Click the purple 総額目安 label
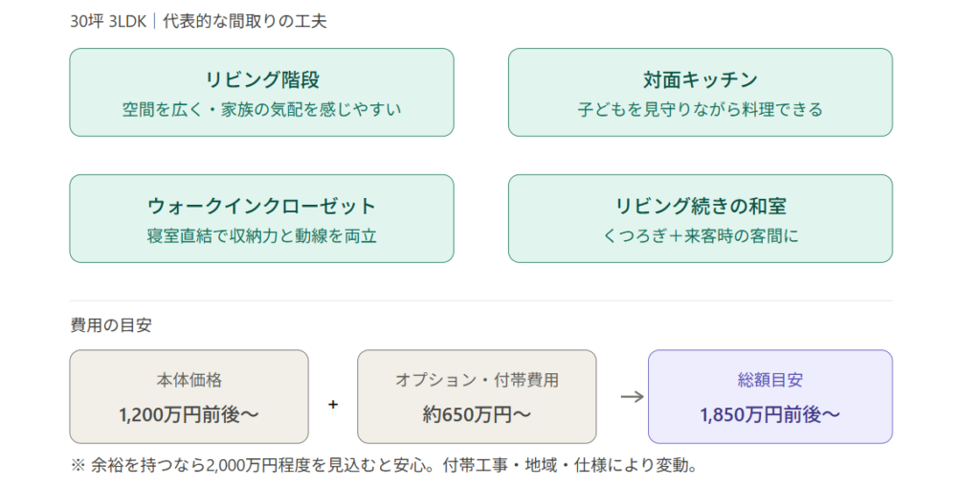This screenshot has width=980, height=487. [x=769, y=380]
